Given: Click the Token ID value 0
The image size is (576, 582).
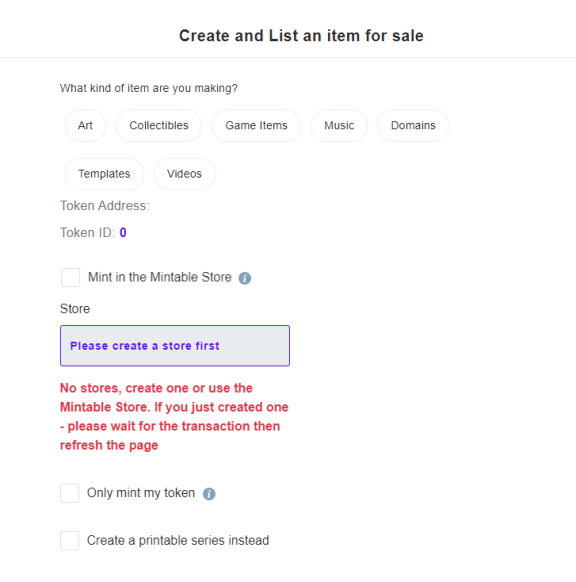Looking at the screenshot, I should click(123, 233).
